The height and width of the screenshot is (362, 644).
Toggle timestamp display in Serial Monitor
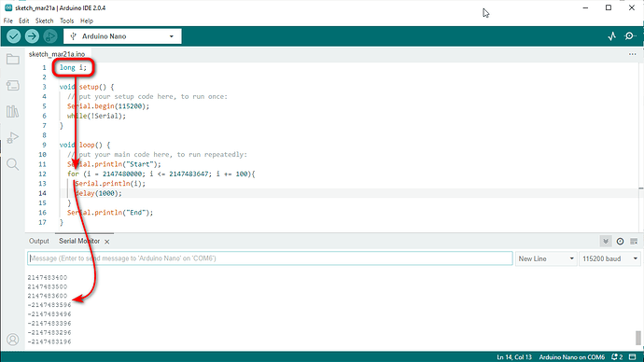(x=620, y=242)
